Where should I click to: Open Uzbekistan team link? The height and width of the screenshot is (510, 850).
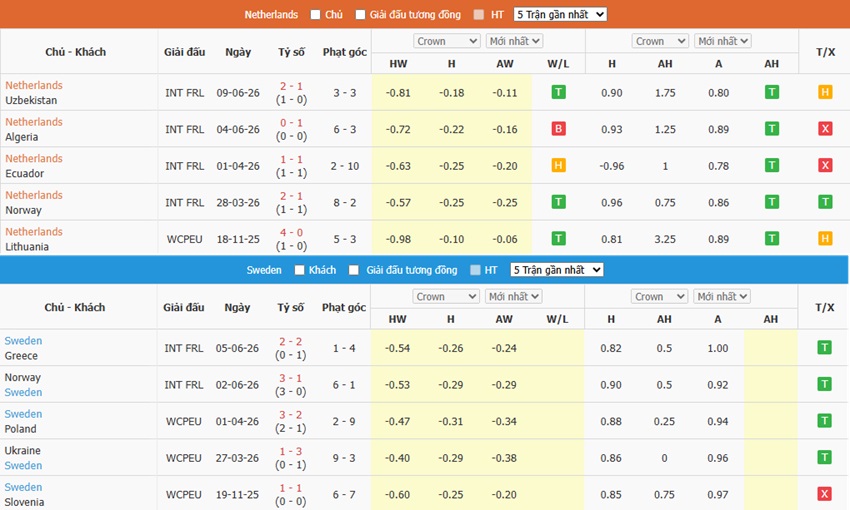pyautogui.click(x=31, y=100)
